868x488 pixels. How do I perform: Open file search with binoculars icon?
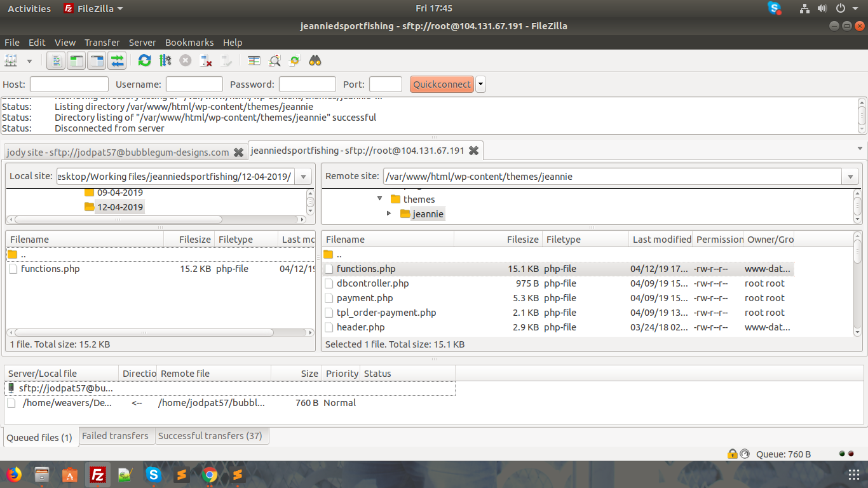pyautogui.click(x=315, y=61)
